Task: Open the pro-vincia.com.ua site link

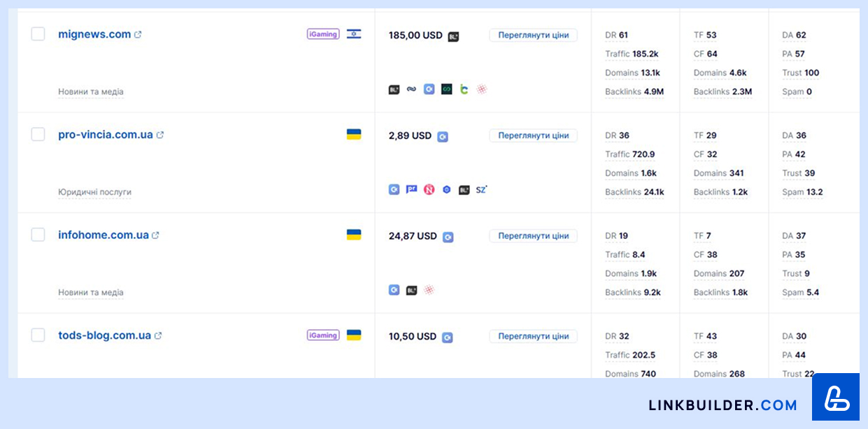Action: tap(106, 135)
